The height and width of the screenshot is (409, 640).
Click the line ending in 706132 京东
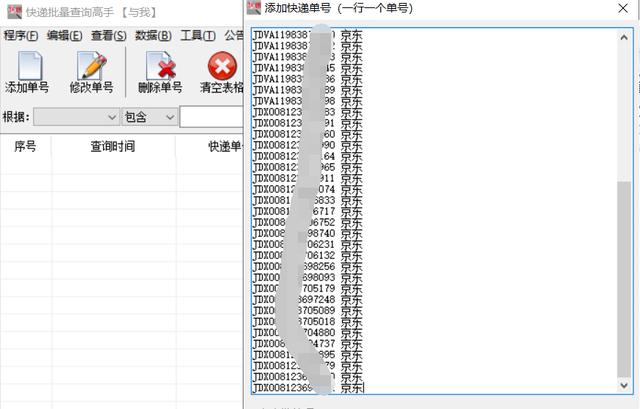pyautogui.click(x=308, y=256)
